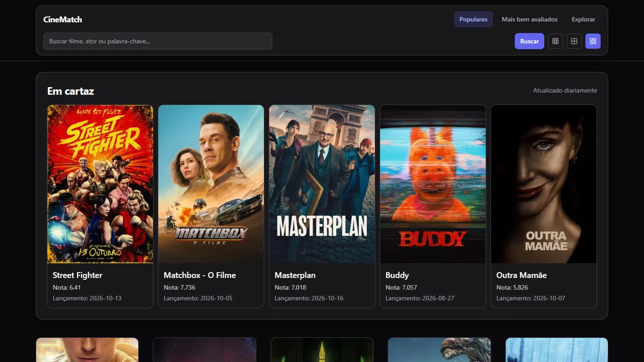Click the Matchbox - O Filme title

pyautogui.click(x=200, y=275)
